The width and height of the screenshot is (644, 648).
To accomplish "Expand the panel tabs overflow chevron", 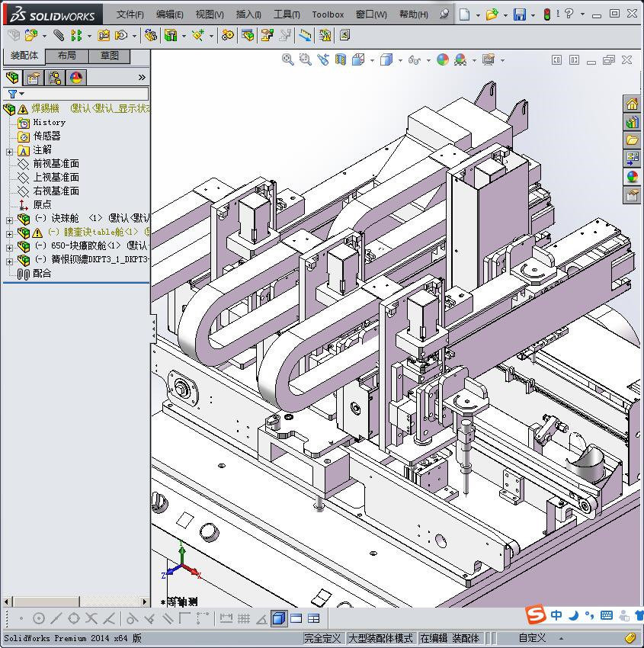I will 142,78.
